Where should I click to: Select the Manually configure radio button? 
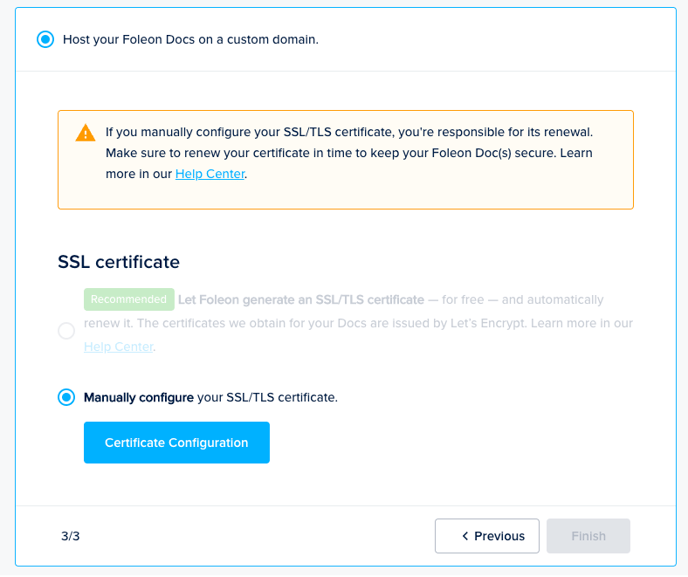pos(66,397)
